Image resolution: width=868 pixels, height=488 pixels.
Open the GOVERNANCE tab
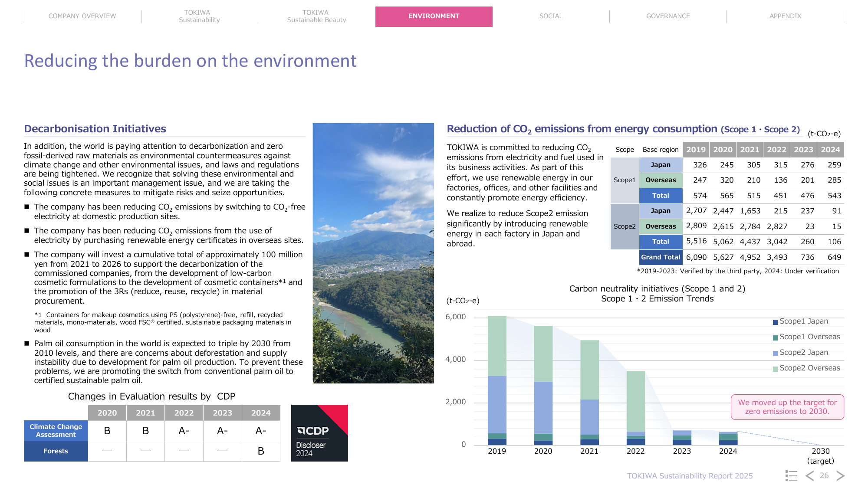coord(668,16)
